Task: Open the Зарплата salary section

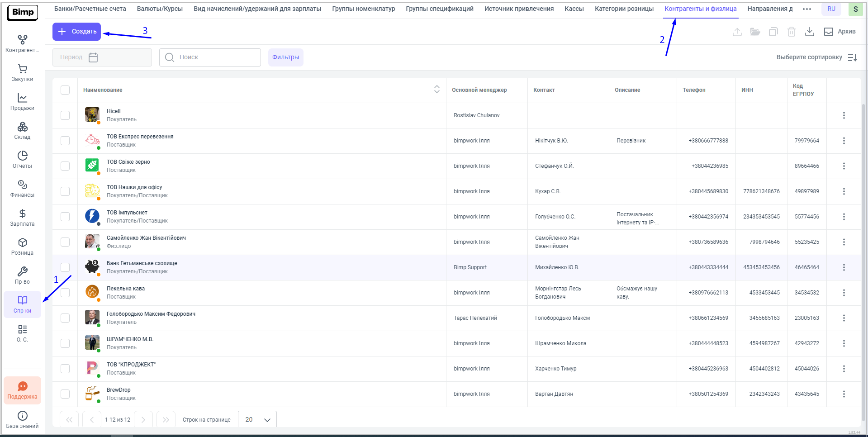Action: (x=22, y=218)
